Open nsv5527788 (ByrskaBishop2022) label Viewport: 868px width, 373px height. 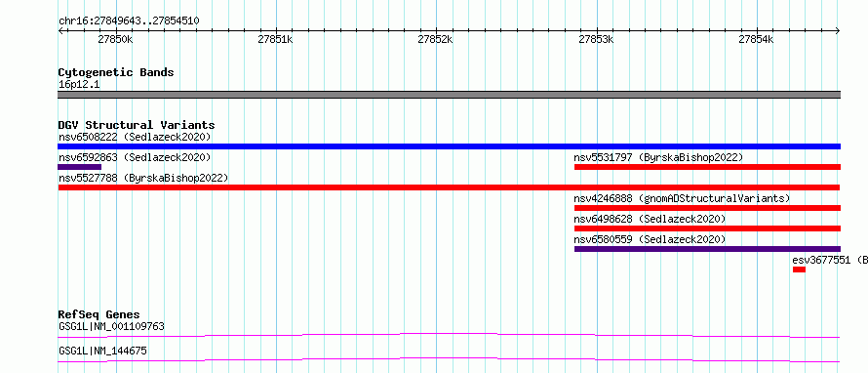pos(143,178)
